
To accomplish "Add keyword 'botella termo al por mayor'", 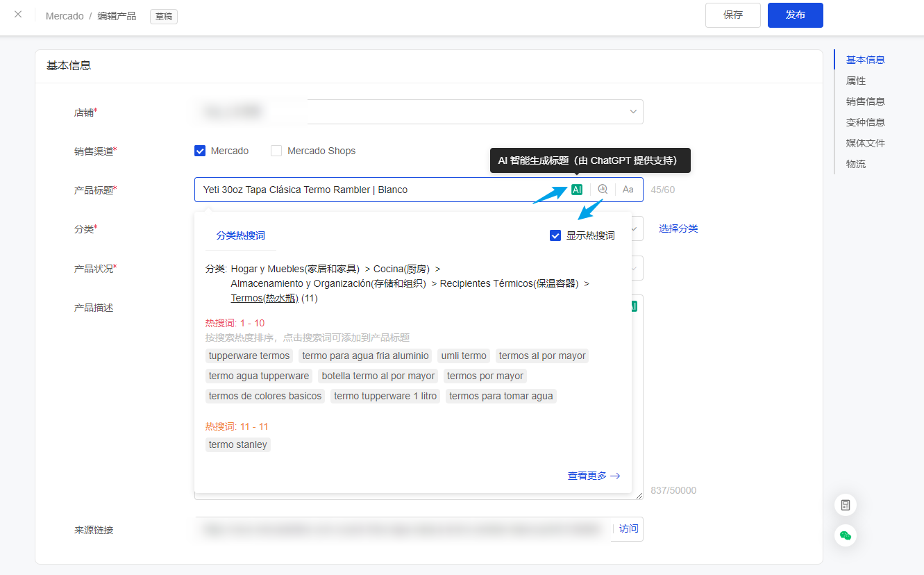I will point(378,376).
